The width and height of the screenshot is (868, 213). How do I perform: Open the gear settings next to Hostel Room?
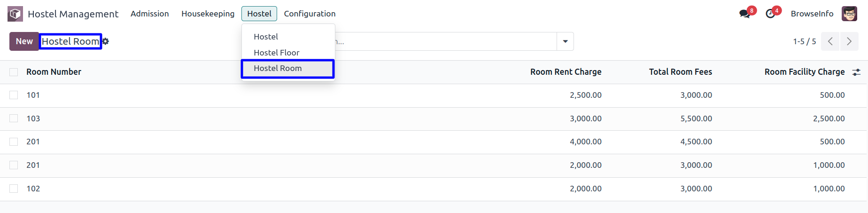click(106, 41)
